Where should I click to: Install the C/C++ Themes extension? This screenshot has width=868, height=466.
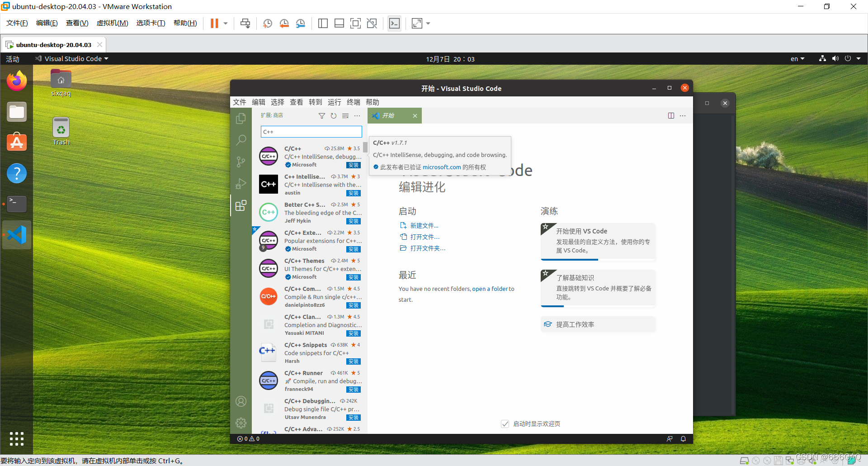point(354,277)
